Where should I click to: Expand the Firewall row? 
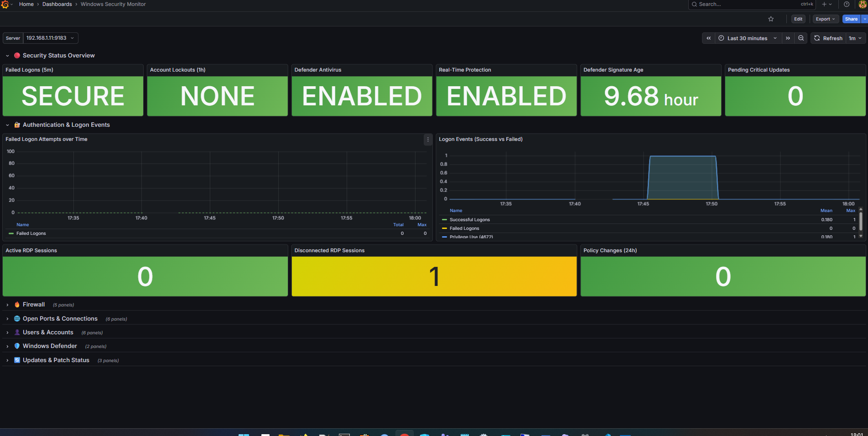[7, 305]
